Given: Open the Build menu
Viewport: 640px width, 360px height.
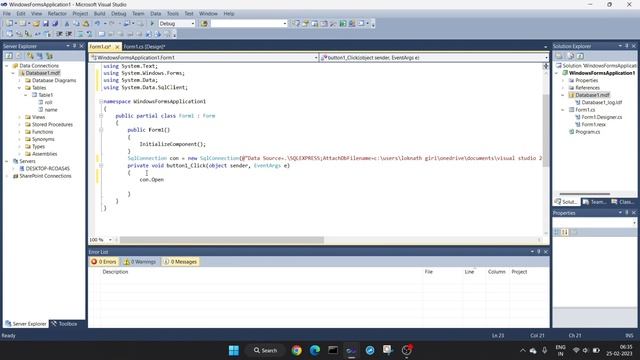Looking at the screenshot, I should [x=100, y=13].
